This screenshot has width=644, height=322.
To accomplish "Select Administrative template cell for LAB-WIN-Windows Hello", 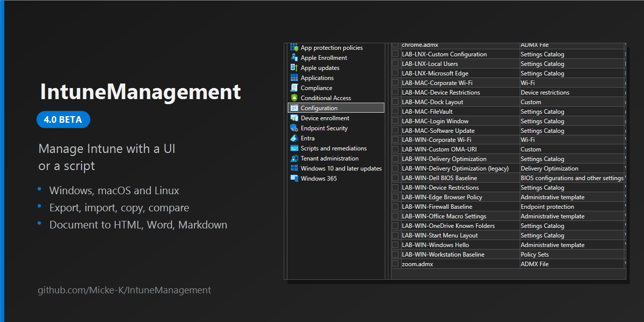I will pyautogui.click(x=572, y=245).
